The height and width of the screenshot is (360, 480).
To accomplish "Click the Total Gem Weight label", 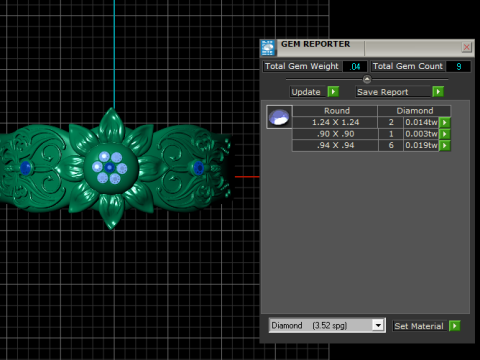I will tap(302, 66).
